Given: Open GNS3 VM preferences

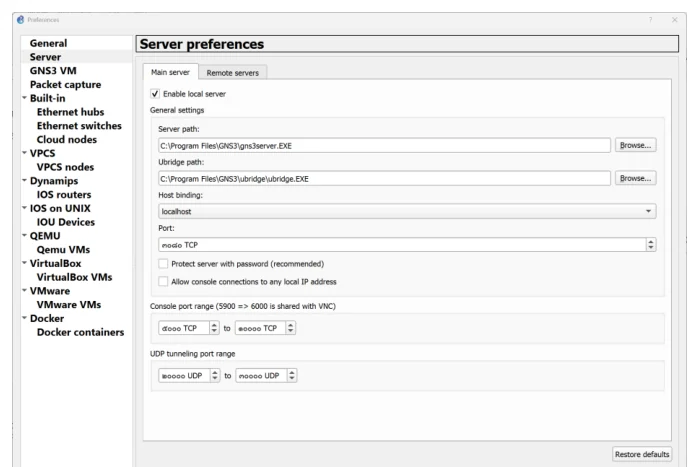Looking at the screenshot, I should coord(53,71).
